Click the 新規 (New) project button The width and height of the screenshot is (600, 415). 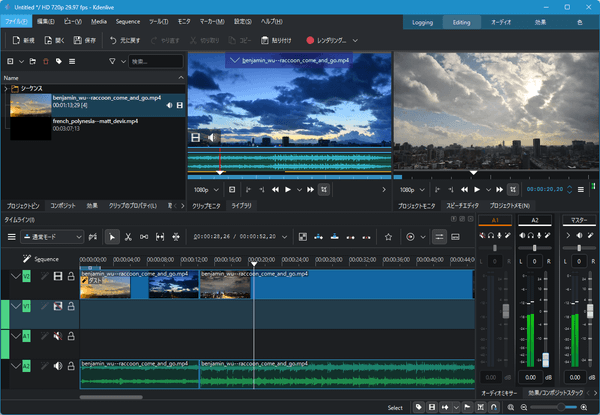[23, 40]
